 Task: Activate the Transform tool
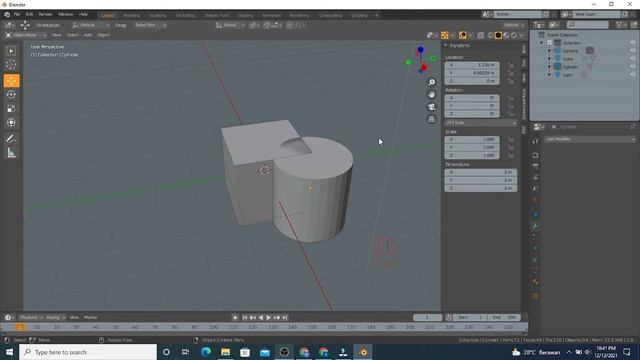click(11, 122)
